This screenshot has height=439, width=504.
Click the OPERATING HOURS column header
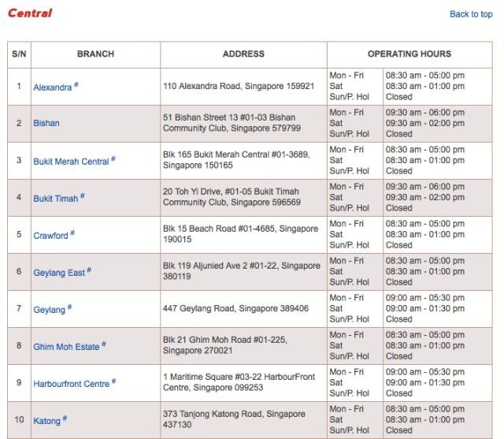(x=409, y=54)
